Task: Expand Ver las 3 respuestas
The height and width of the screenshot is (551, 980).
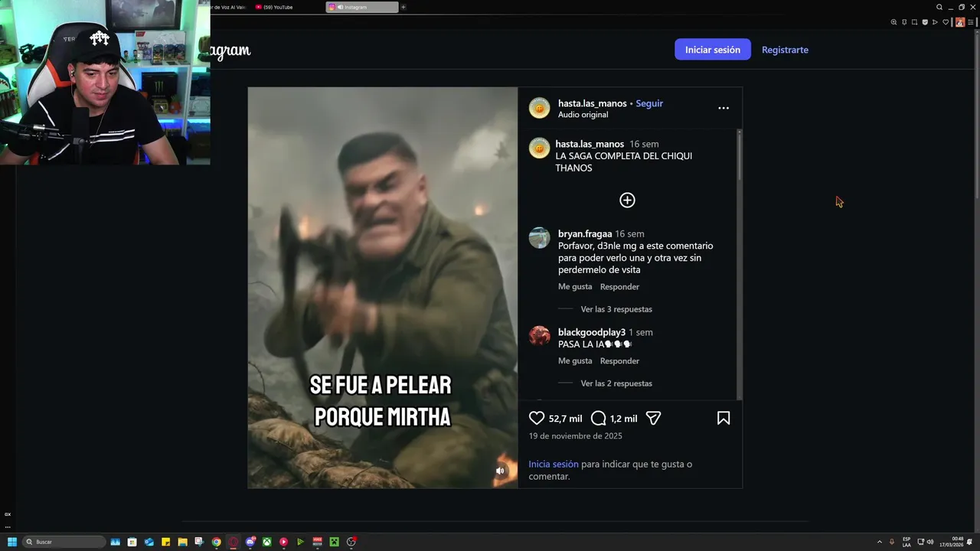Action: [x=616, y=309]
